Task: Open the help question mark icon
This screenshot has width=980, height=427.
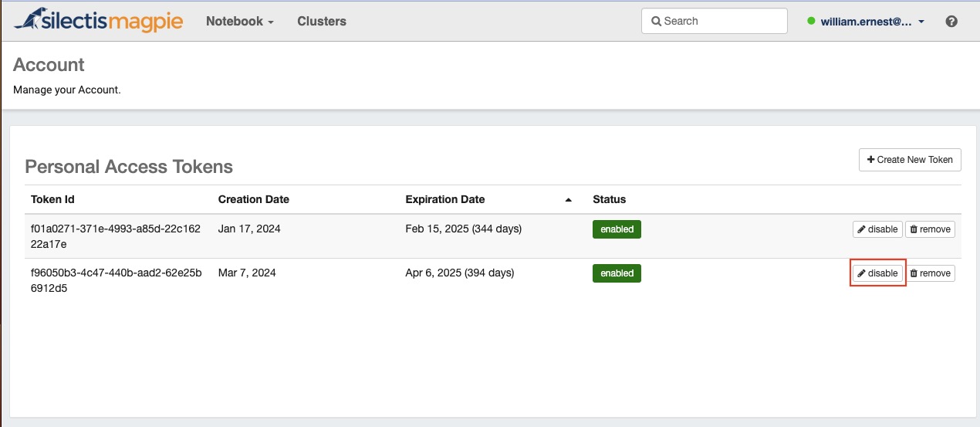Action: [x=951, y=22]
